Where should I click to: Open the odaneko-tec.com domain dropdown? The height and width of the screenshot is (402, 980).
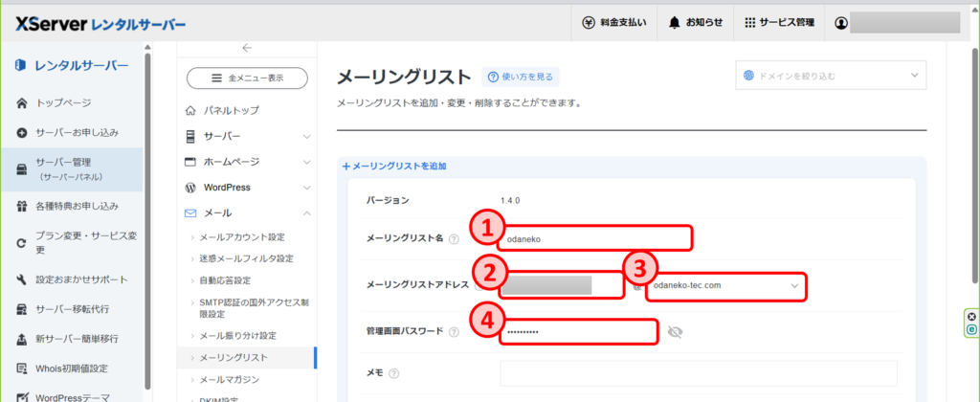click(724, 285)
